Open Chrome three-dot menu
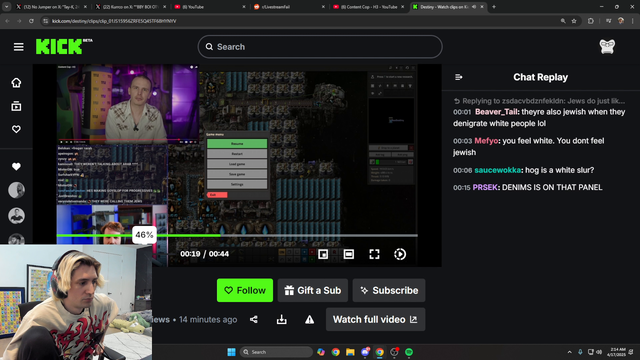This screenshot has width=640, height=360. 633,21
